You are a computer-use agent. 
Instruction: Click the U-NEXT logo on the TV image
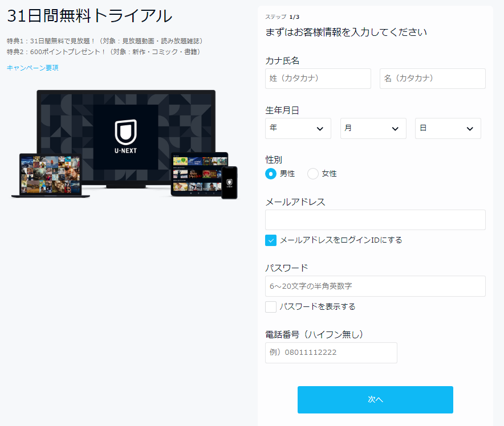125,137
